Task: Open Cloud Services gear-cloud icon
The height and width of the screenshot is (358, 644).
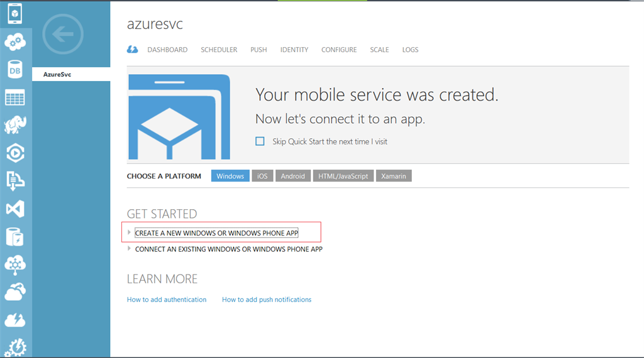Action: (15, 42)
